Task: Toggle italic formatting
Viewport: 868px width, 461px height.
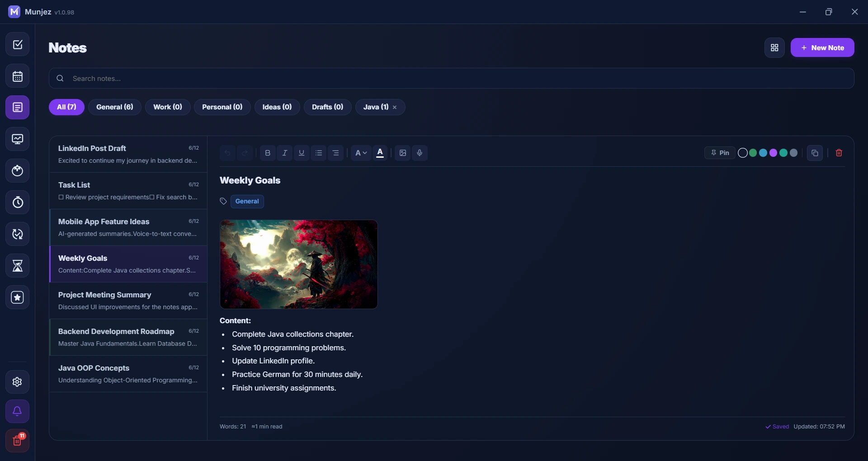Action: (285, 153)
